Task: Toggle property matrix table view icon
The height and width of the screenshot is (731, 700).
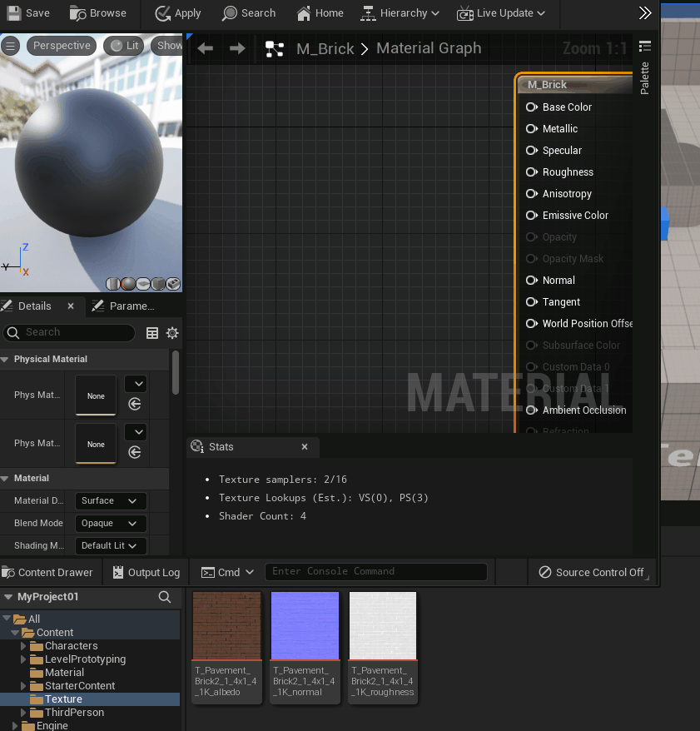Action: click(152, 333)
